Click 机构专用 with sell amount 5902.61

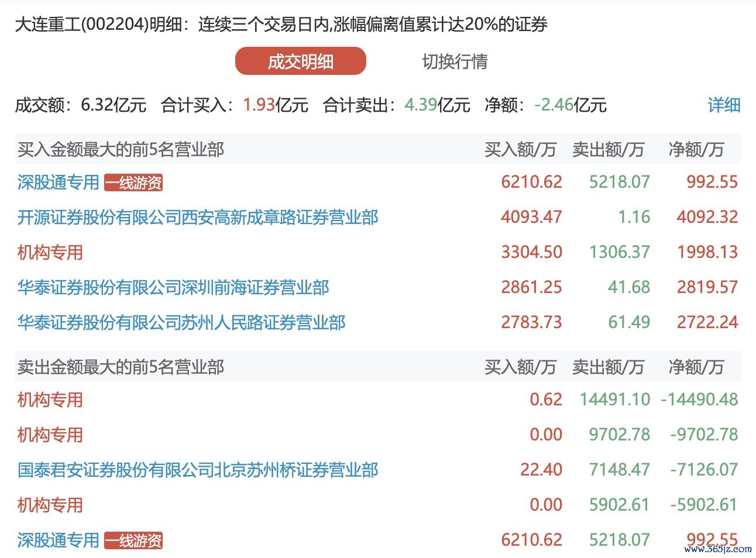point(50,505)
